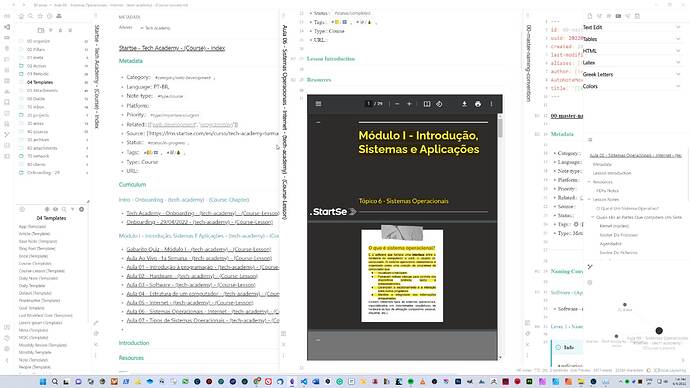Select the Aula 06 Sistemas Operacionais vertical tab
The image size is (690, 388).
[x=285, y=122]
